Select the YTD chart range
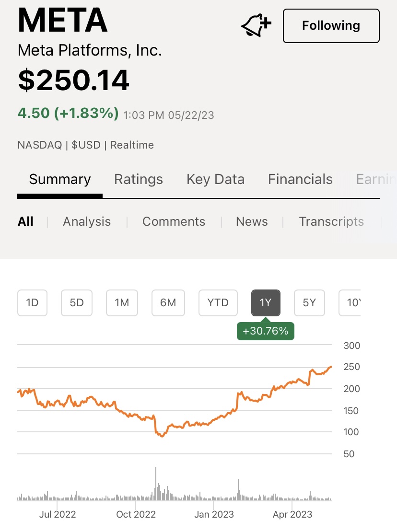Viewport: 397px width, 532px height. pyautogui.click(x=218, y=303)
